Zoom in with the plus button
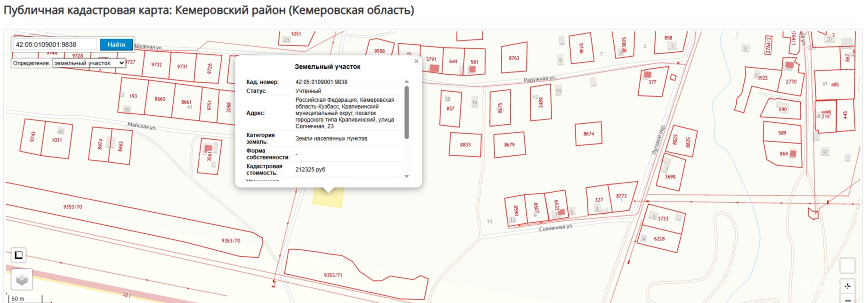868x303 pixels. click(x=847, y=286)
